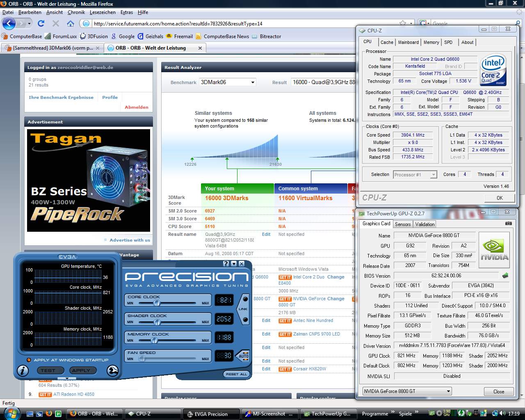Click the Precision minimize arrow icon

coord(234,264)
